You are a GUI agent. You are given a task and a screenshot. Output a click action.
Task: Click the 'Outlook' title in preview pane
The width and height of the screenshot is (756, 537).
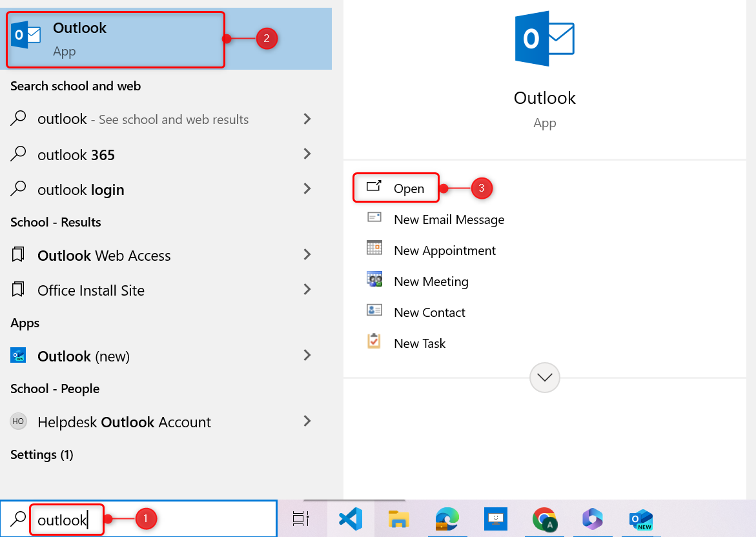click(545, 98)
